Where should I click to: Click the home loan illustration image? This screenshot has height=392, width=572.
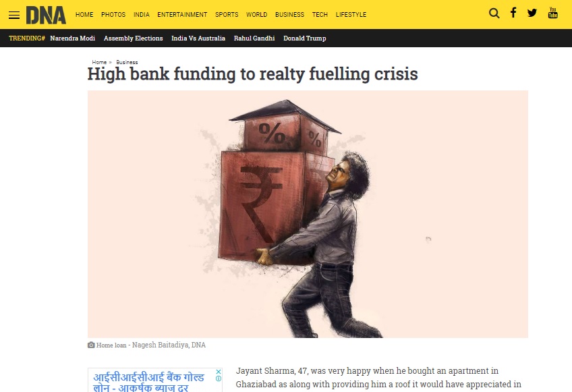coord(308,215)
